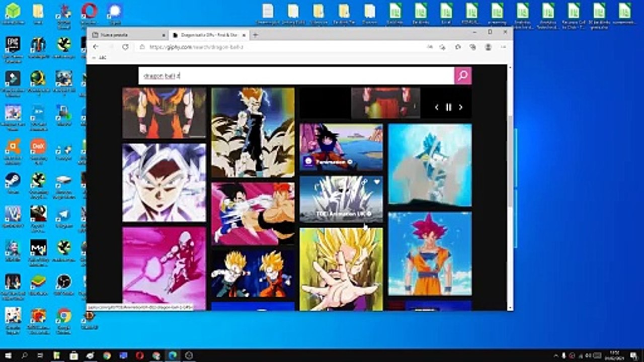Close the Dragon ball GIFs tab
The width and height of the screenshot is (644, 362).
(244, 35)
